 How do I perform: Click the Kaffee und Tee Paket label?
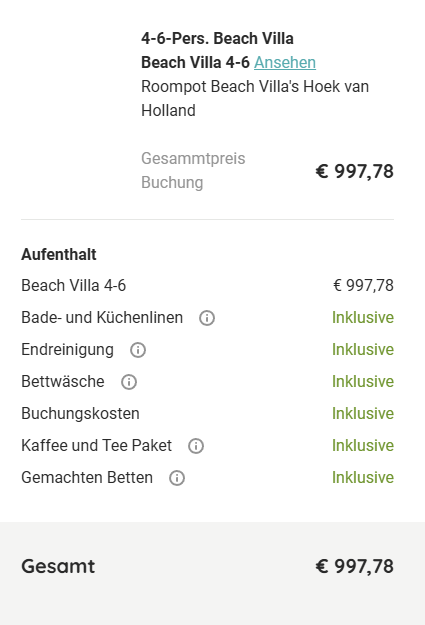tap(96, 445)
